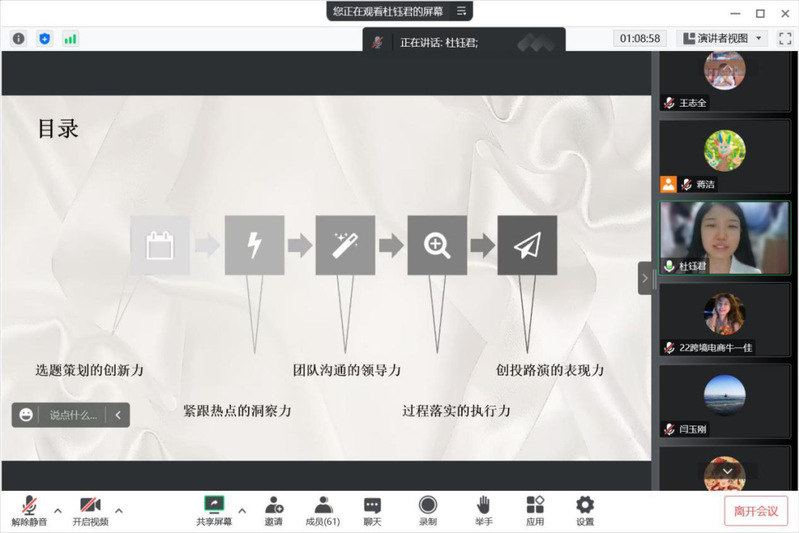The width and height of the screenshot is (799, 533).
Task: Click slide text 选题策划的创新力
Action: 90,370
